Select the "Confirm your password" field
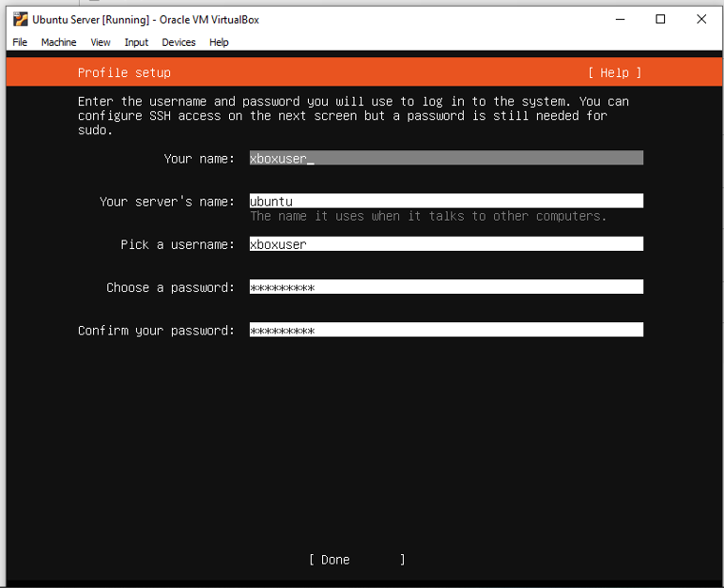The height and width of the screenshot is (588, 724). coord(446,331)
